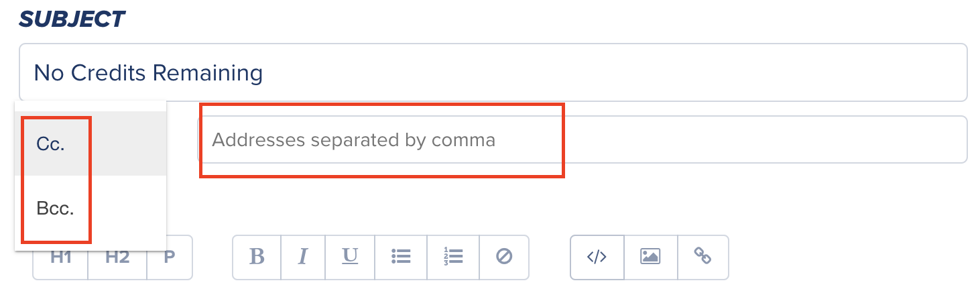Pick the Bcc. recipient type entry
This screenshot has height=295, width=980.
90,208
